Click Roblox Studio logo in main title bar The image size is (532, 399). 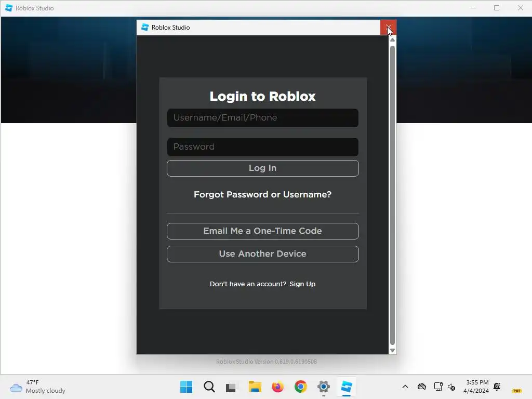[9, 8]
